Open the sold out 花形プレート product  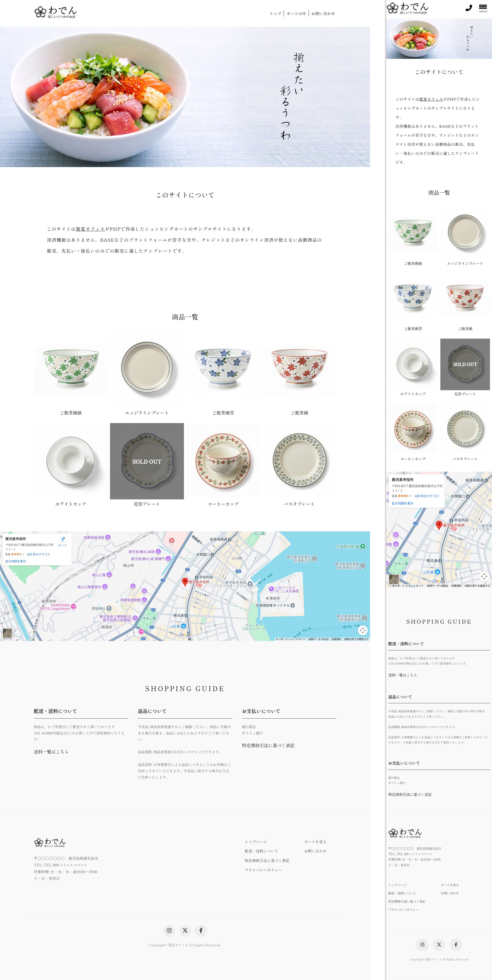coord(147,461)
